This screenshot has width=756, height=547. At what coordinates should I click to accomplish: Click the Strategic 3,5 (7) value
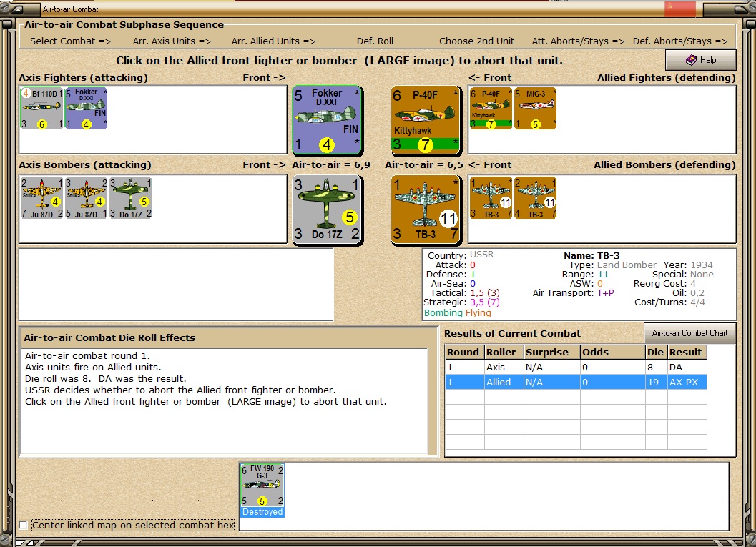(x=484, y=302)
